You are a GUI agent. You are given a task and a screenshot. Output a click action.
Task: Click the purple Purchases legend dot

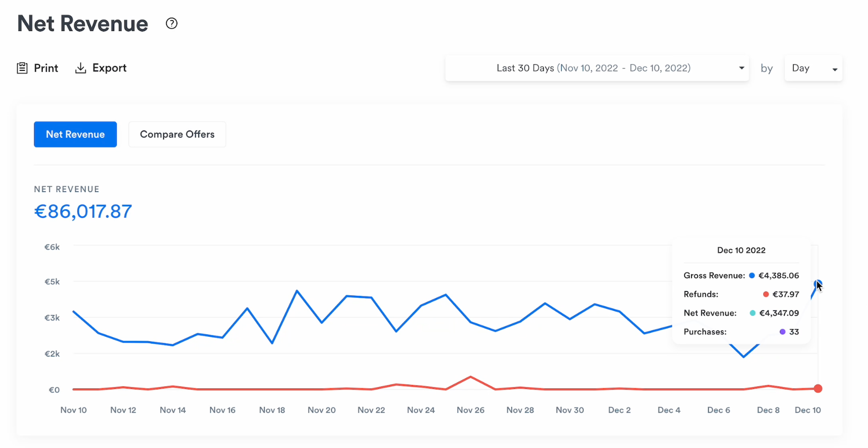[x=782, y=332]
